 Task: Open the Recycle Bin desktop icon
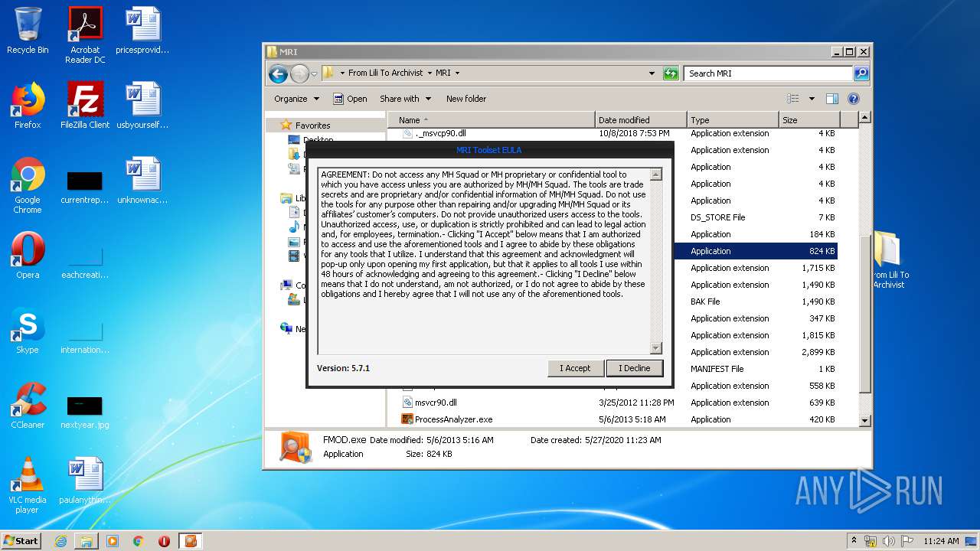28,31
